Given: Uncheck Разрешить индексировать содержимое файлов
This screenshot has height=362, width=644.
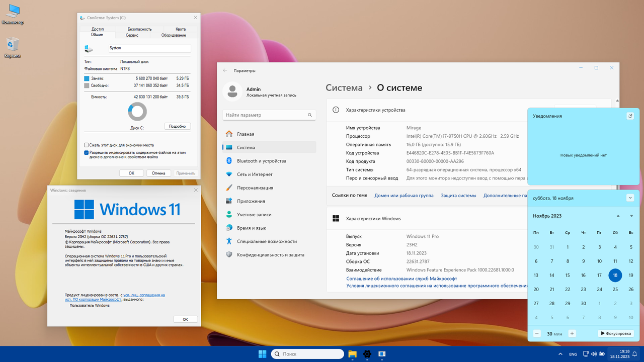Looking at the screenshot, I should (x=87, y=152).
